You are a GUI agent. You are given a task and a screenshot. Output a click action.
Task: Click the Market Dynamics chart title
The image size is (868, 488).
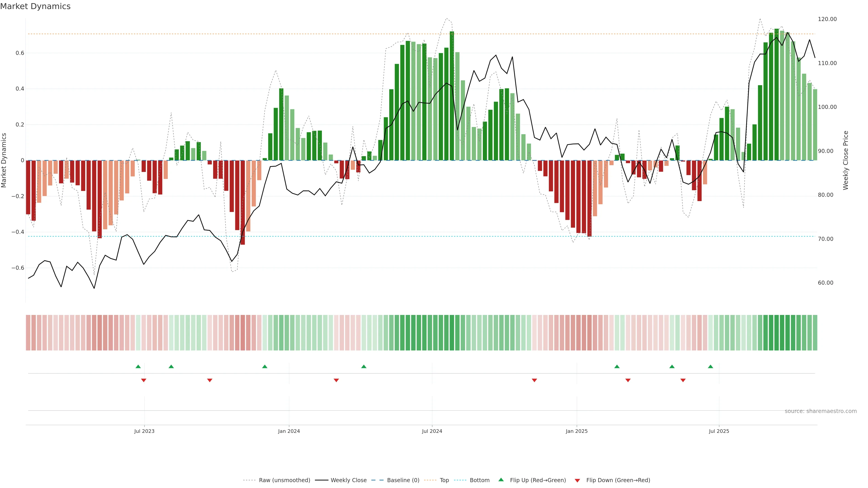pos(35,6)
